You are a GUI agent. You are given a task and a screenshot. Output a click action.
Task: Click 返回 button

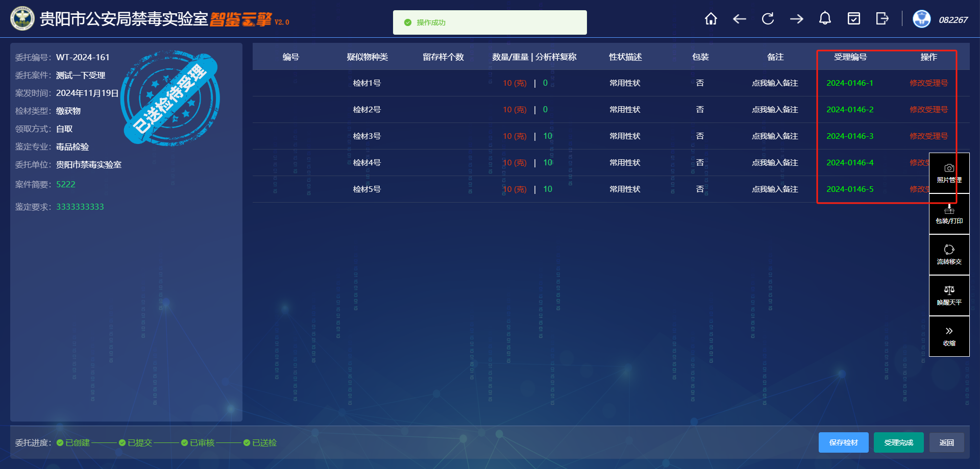[946, 442]
